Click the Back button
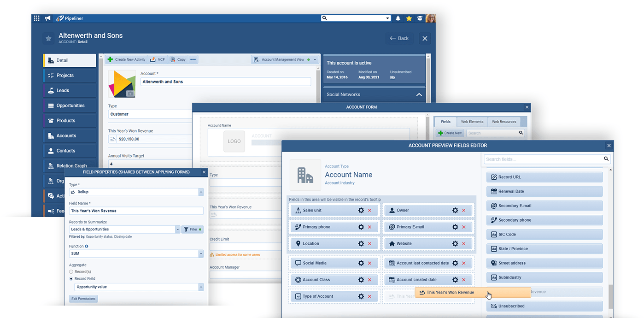Viewport: 644px width, 318px height. click(399, 38)
